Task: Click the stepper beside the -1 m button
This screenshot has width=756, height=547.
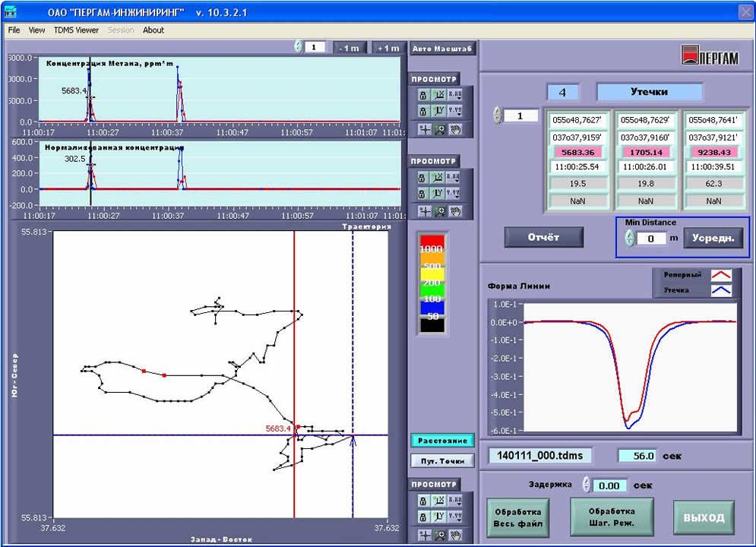Action: coord(298,46)
